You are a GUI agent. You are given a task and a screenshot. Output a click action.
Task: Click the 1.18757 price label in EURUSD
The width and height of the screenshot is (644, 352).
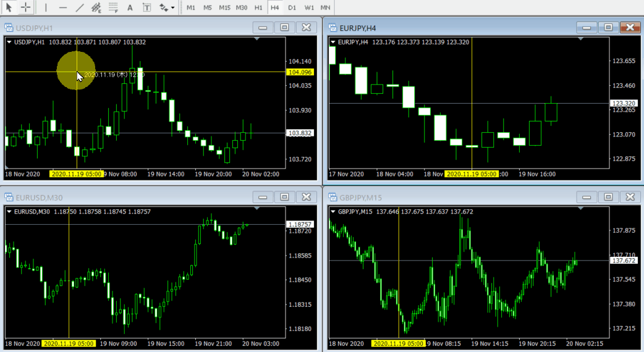pos(300,224)
